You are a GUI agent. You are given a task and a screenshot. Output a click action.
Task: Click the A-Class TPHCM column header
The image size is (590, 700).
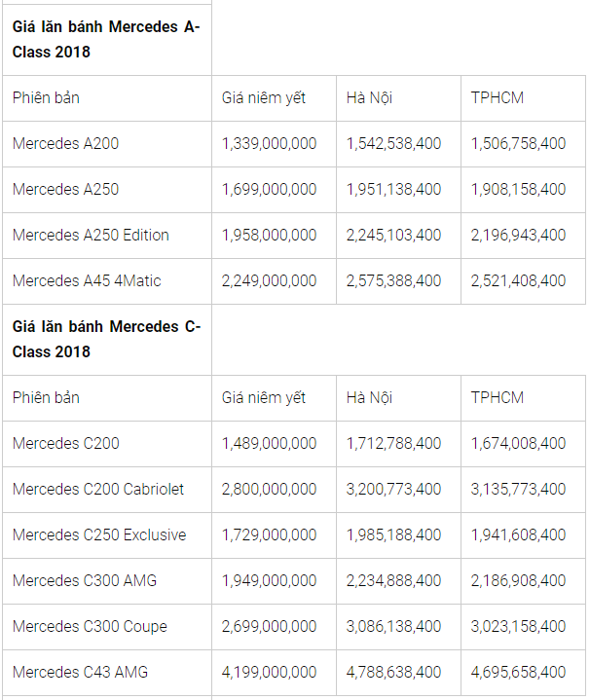tap(498, 97)
